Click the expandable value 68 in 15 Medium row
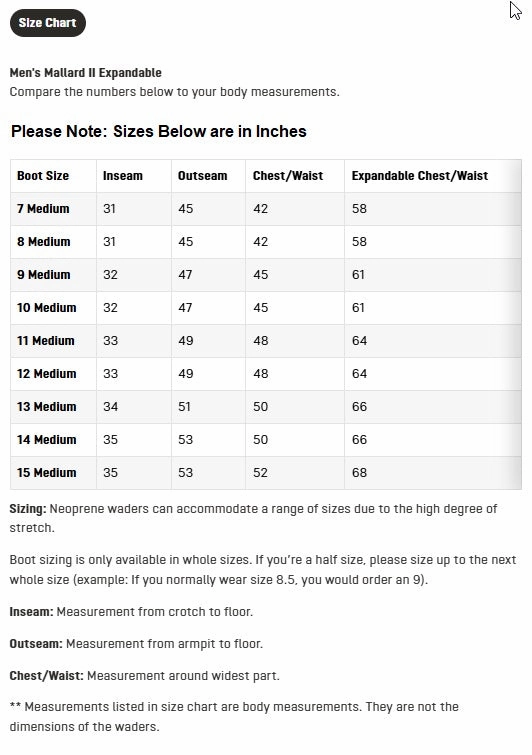The image size is (532, 755). pos(359,472)
